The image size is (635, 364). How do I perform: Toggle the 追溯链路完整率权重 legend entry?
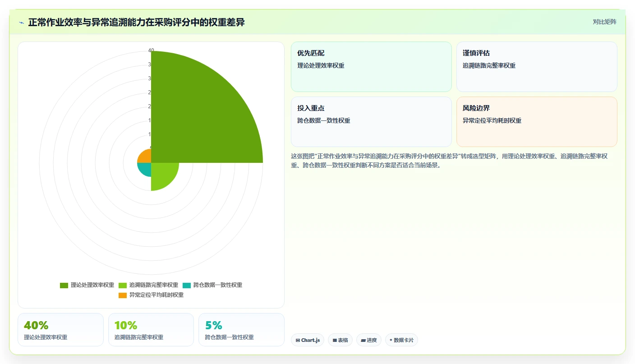click(x=148, y=285)
